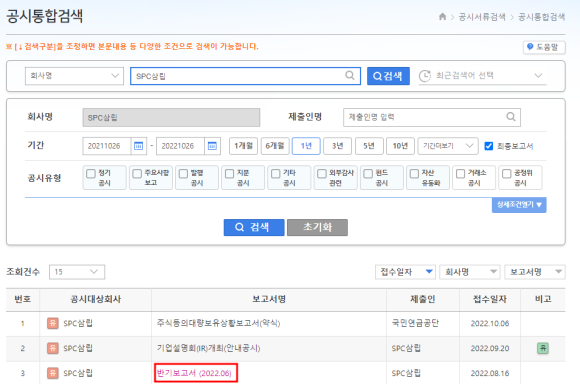Click the main search box containing SPC삼립
The image size is (580, 384).
point(245,76)
